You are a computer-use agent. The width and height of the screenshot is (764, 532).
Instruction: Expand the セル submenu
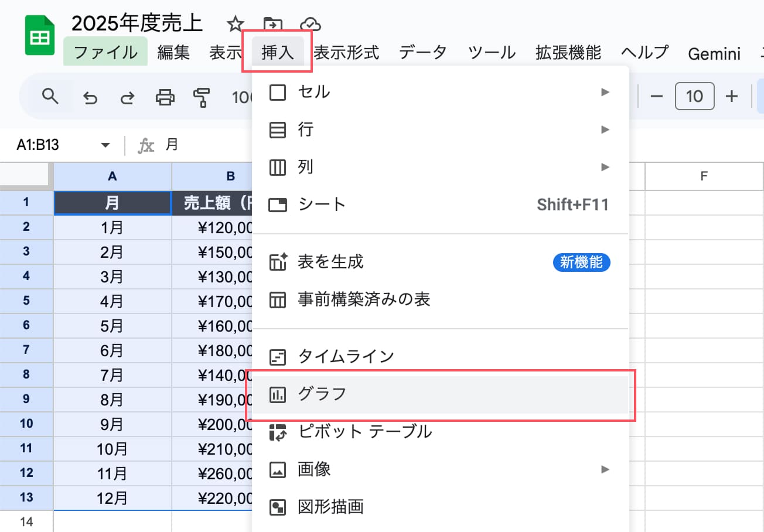pos(439,92)
